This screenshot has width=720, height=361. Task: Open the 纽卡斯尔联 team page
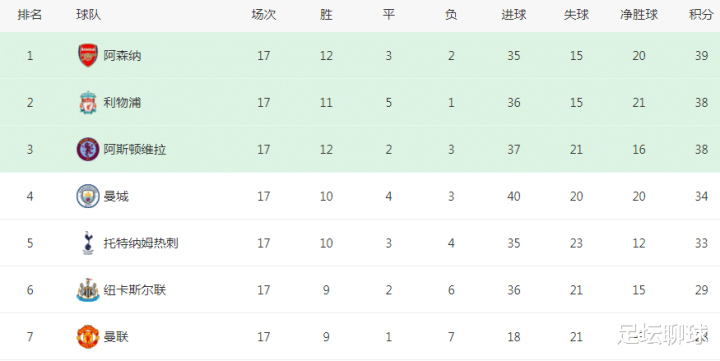pyautogui.click(x=135, y=290)
